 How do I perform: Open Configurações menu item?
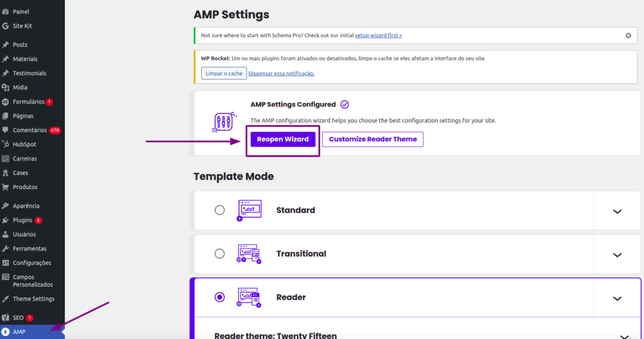(x=32, y=263)
